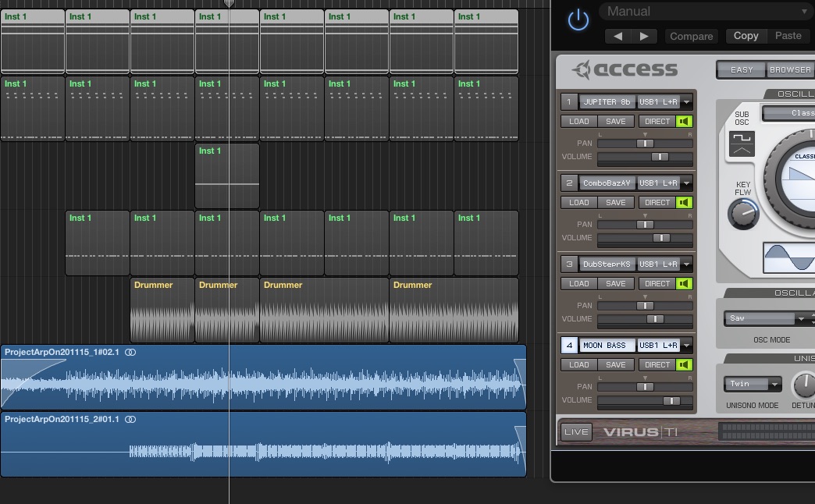The width and height of the screenshot is (815, 504).
Task: Go to the next preset arrow
Action: [x=644, y=36]
